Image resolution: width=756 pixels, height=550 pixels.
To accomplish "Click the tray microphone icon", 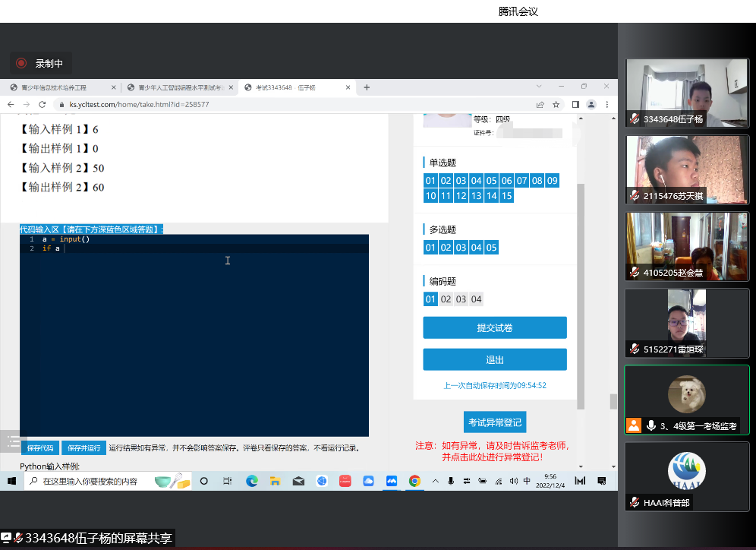I will coord(451,481).
